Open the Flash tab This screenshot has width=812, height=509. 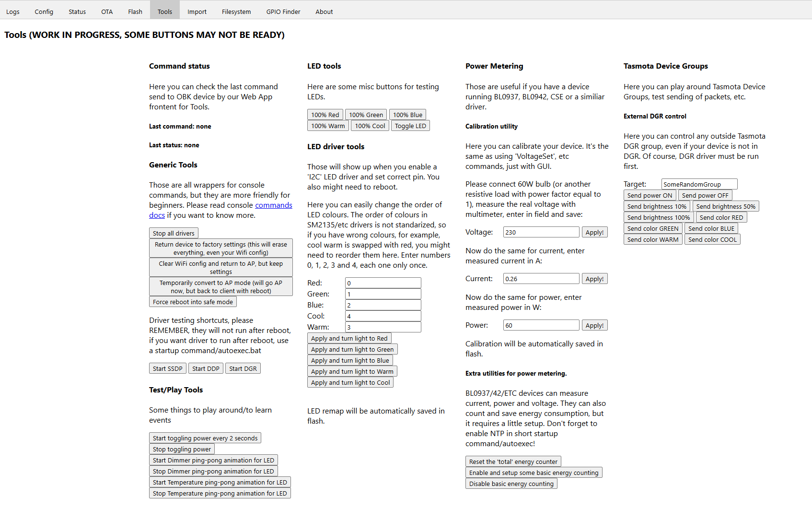[x=135, y=12]
